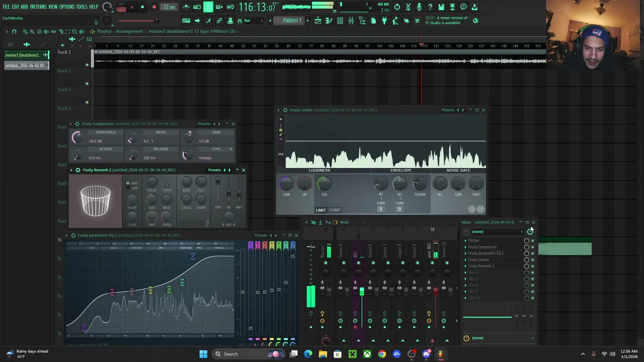Open the Pitcher slot options arrow
Screen dimensions: 644x362
click(x=465, y=240)
